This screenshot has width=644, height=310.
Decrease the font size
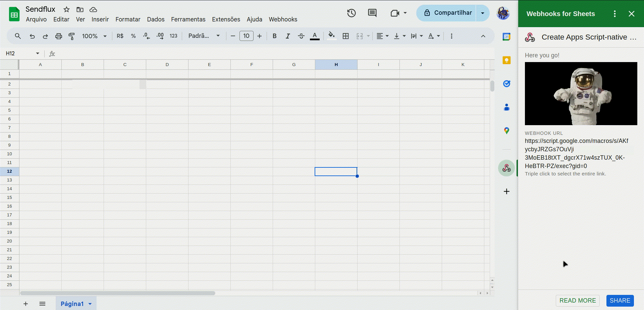pyautogui.click(x=233, y=36)
